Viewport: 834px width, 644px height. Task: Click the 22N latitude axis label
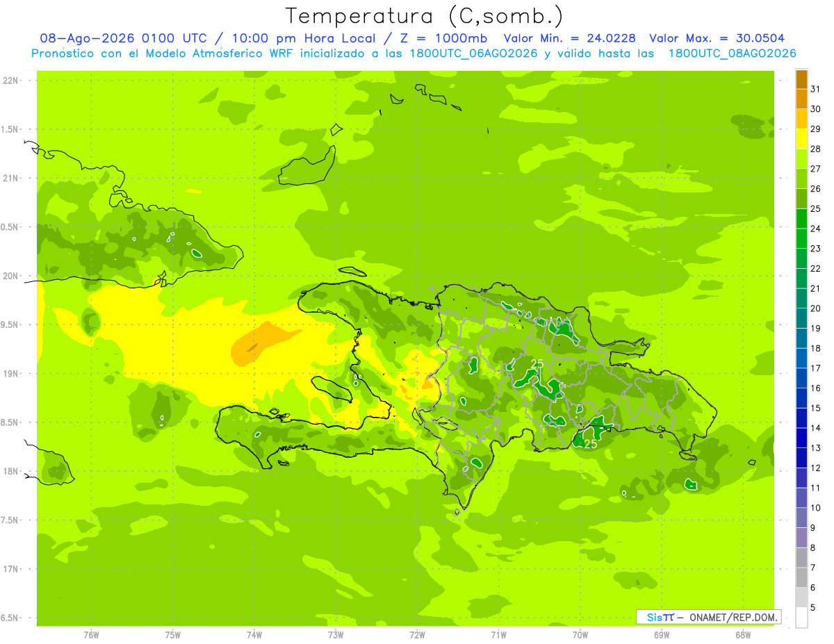[11, 80]
